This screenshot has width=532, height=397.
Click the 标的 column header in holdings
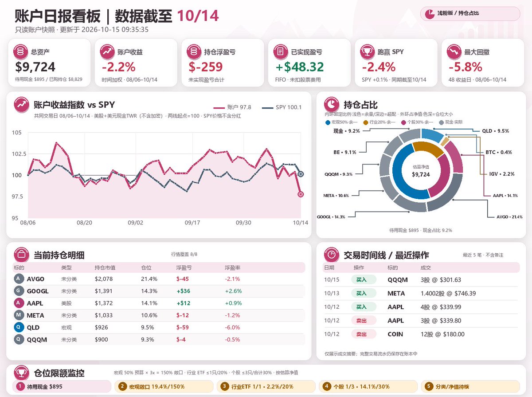click(x=19, y=268)
